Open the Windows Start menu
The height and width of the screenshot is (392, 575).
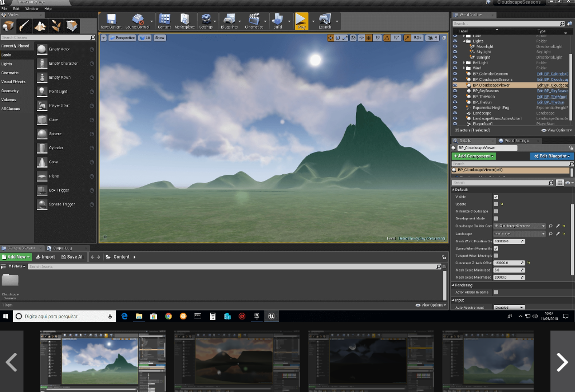point(6,316)
